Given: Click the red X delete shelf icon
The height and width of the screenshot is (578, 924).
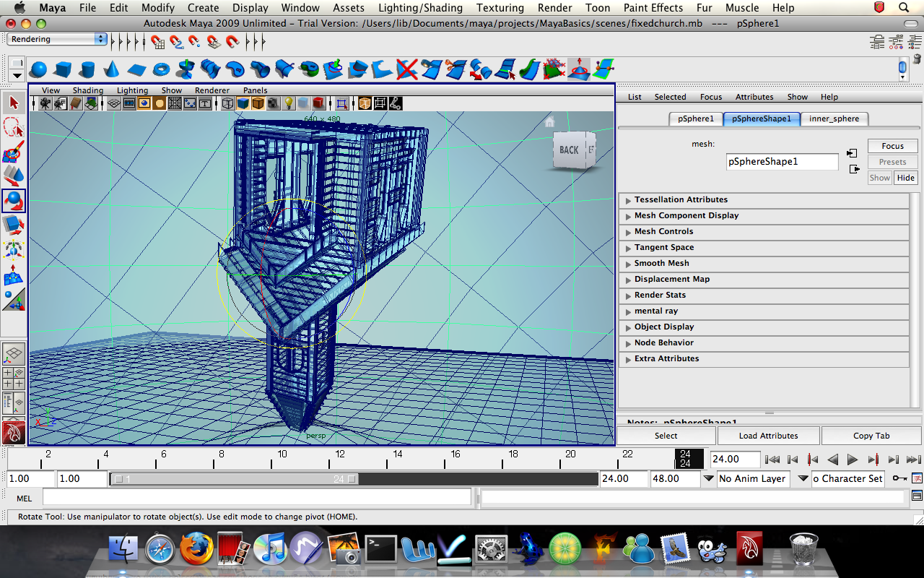Looking at the screenshot, I should coord(407,69).
